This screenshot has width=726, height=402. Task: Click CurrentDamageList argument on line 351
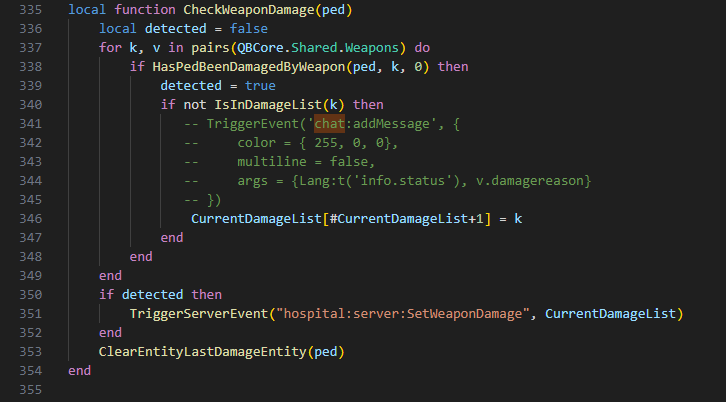tap(610, 314)
